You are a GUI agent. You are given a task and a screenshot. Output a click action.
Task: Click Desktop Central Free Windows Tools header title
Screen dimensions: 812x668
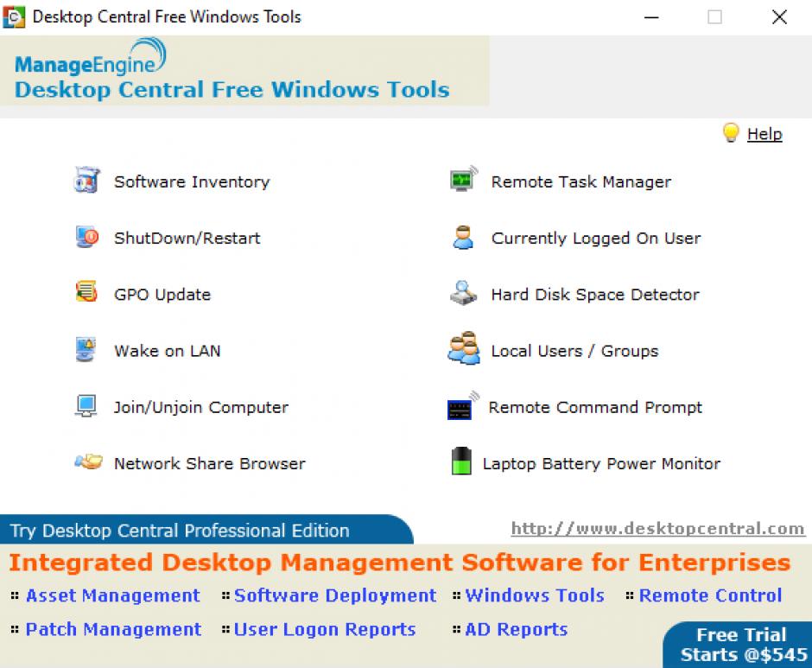pyautogui.click(x=232, y=90)
